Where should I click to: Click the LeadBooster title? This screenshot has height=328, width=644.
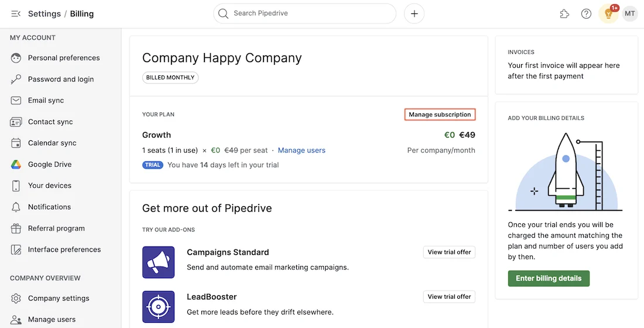(x=212, y=297)
